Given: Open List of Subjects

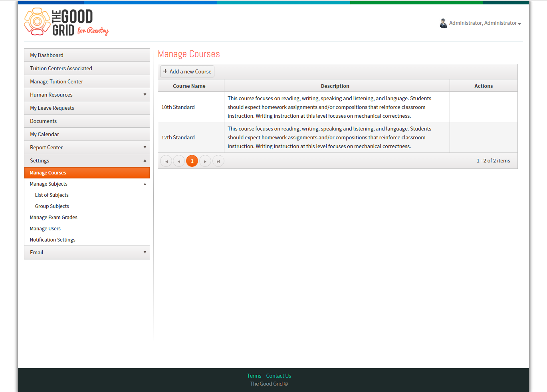Looking at the screenshot, I should 87,195.
